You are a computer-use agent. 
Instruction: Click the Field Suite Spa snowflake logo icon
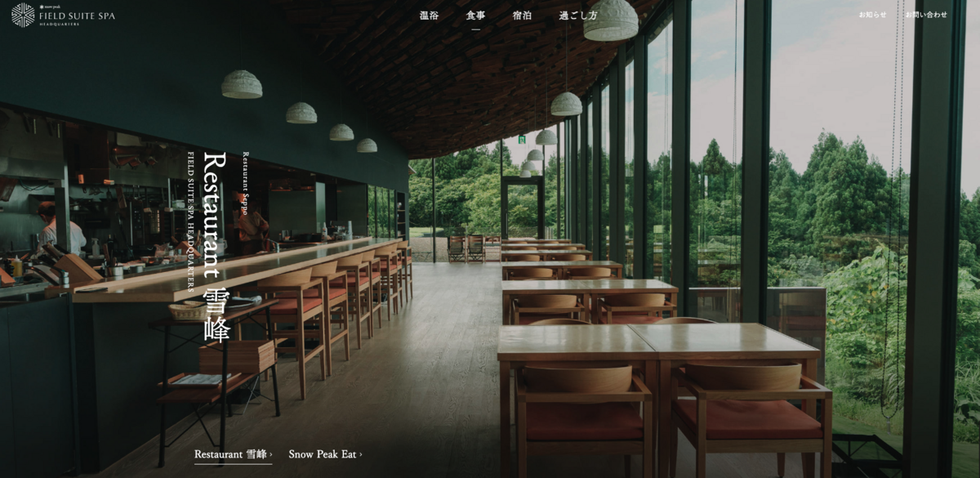(x=23, y=15)
